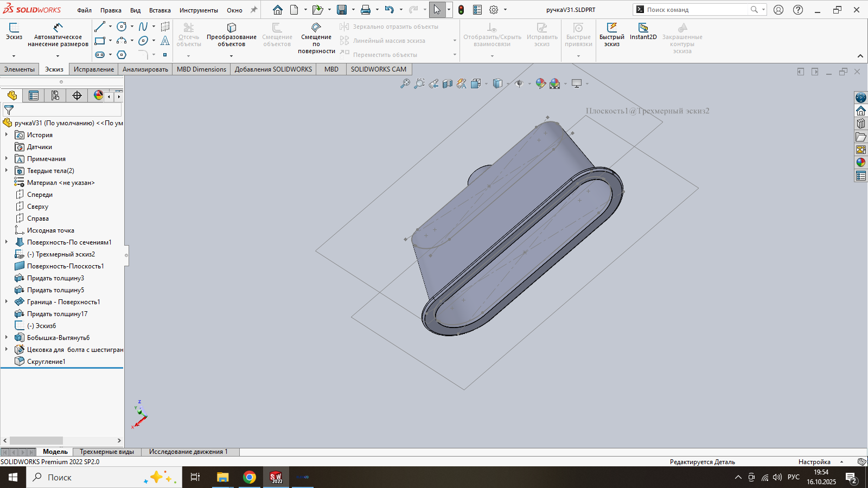This screenshot has height=488, width=868.
Task: Click the Zoom to Fit magnifier
Action: click(405, 84)
